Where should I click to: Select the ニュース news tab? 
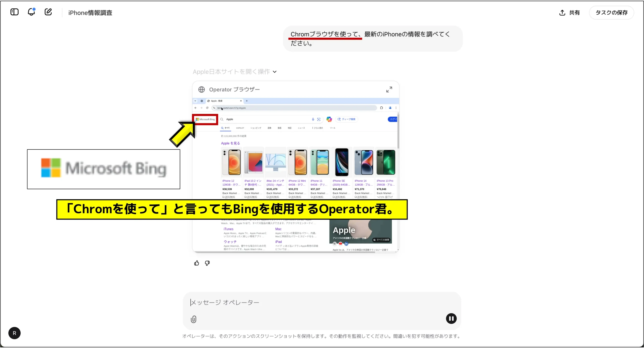click(301, 128)
